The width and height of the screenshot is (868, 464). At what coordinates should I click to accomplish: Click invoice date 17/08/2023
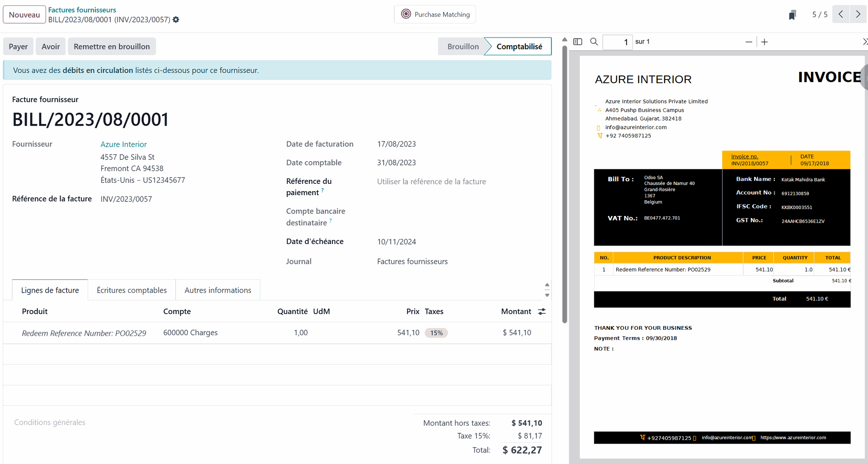pos(396,144)
